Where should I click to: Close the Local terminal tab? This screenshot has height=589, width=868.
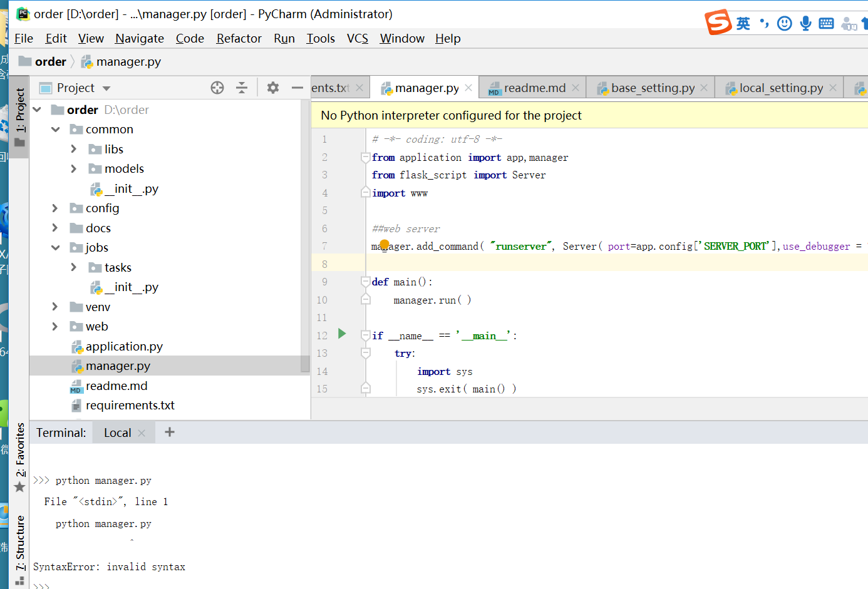142,433
